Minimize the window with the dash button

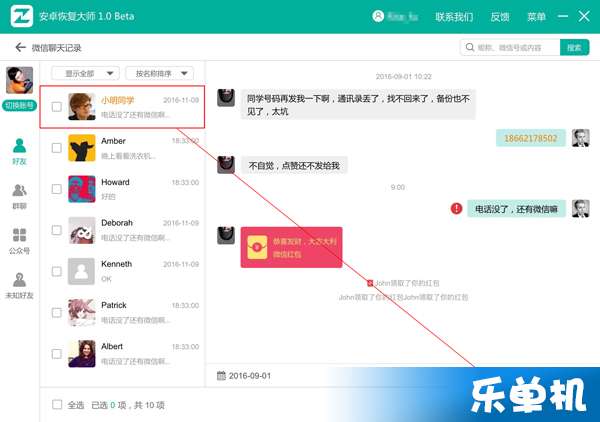[x=562, y=16]
